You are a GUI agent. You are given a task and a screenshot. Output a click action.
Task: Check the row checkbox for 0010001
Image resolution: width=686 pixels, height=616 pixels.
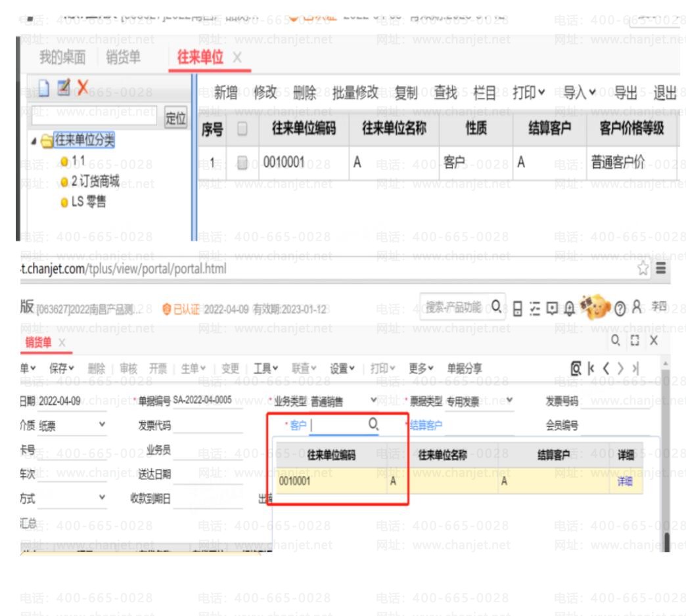(x=242, y=163)
